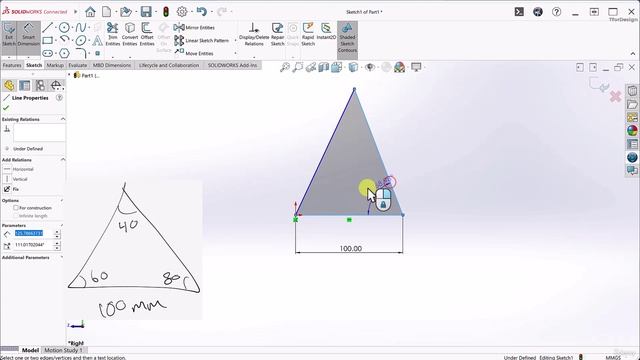Screen dimensions: 640x360
Task: Add Horizontal relation
Action: (18, 169)
